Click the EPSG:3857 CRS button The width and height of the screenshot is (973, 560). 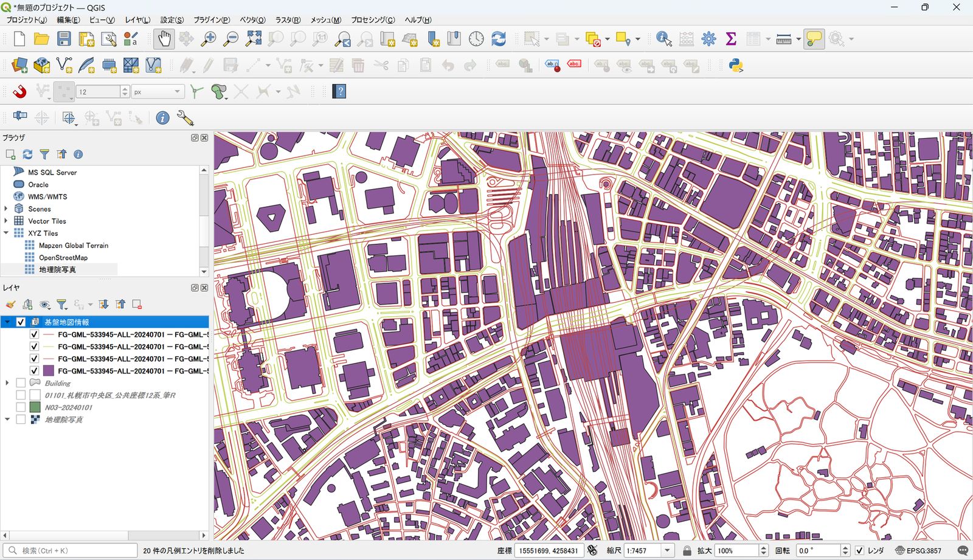[x=918, y=550]
